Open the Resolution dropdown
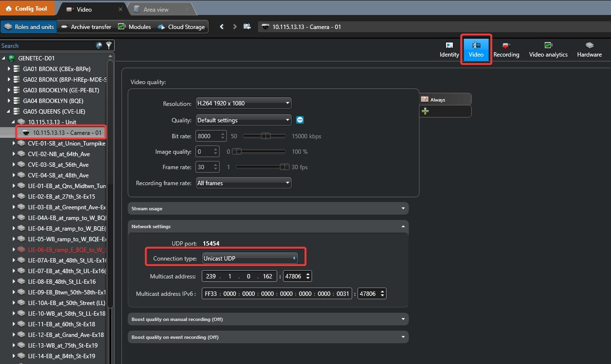 click(243, 103)
